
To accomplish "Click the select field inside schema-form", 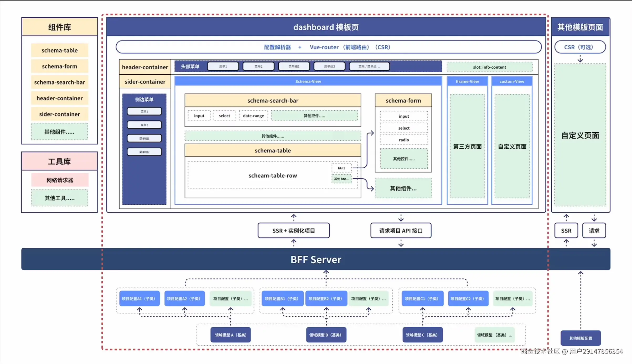I will 403,128.
